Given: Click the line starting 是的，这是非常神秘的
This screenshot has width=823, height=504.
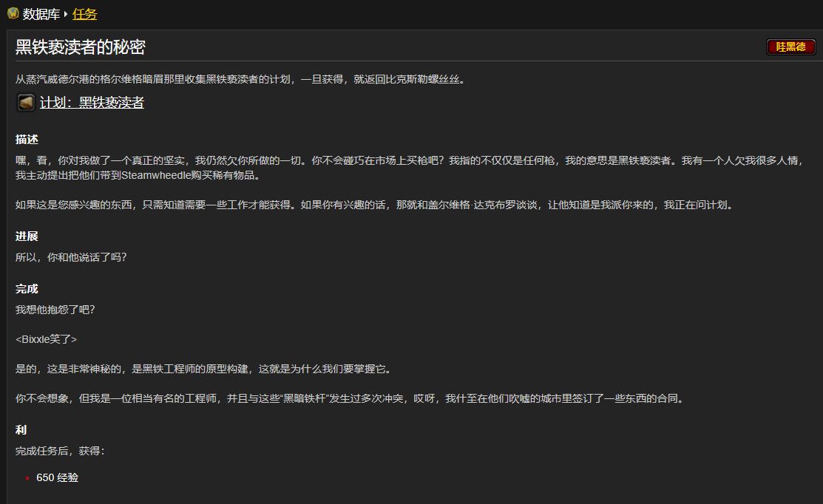Looking at the screenshot, I should coord(203,369).
